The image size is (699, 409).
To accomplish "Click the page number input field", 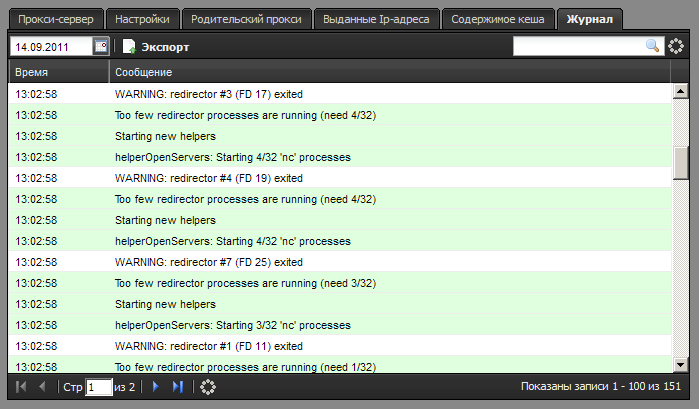I will (x=99, y=387).
